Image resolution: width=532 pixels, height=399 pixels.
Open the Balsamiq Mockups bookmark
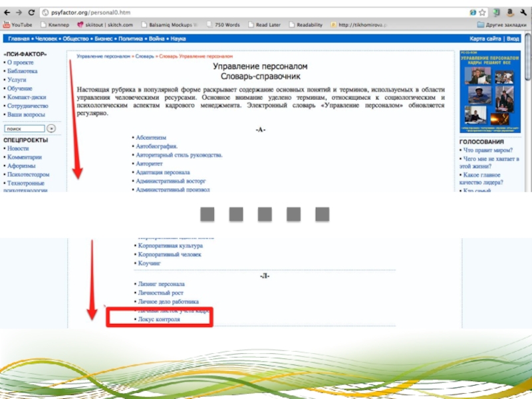170,25
